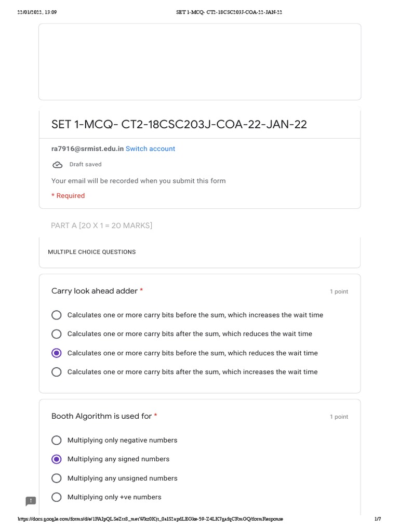
Task: Select 'after the sum, reduces wait time' option
Action: point(57,334)
